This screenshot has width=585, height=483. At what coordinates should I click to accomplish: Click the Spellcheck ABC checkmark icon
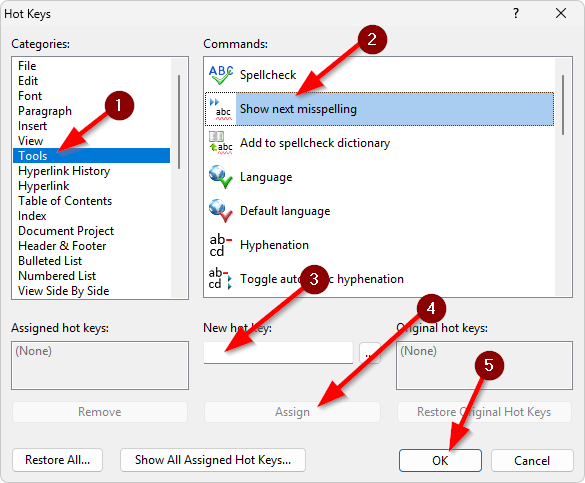click(x=221, y=75)
